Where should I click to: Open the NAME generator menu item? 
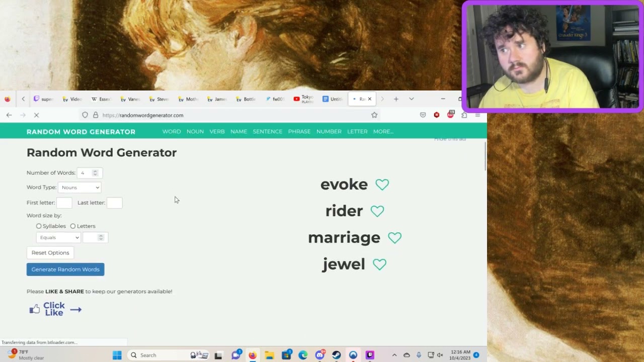coord(238,132)
